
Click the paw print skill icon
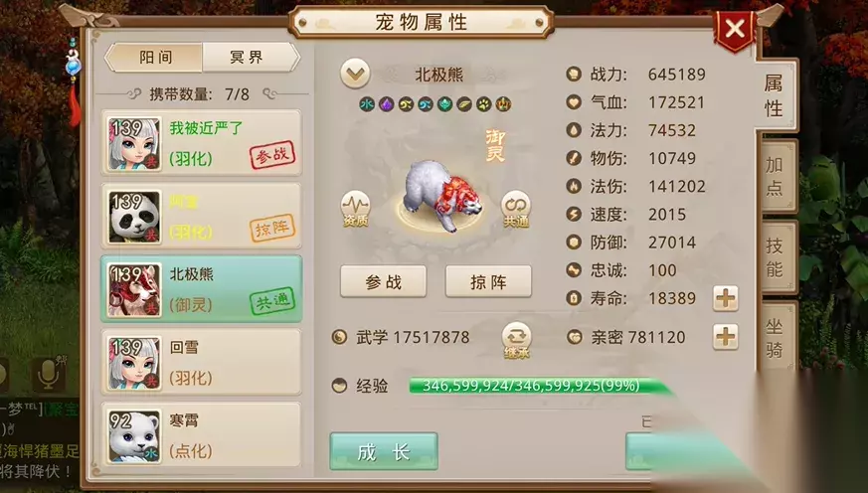click(484, 104)
